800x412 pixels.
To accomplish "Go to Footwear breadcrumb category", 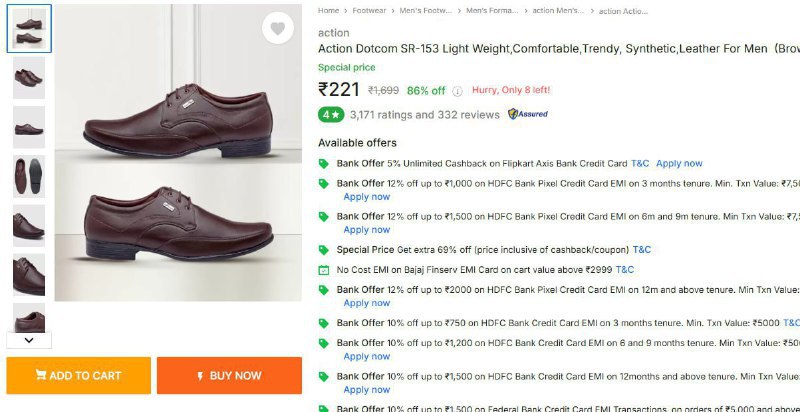I will click(x=370, y=10).
